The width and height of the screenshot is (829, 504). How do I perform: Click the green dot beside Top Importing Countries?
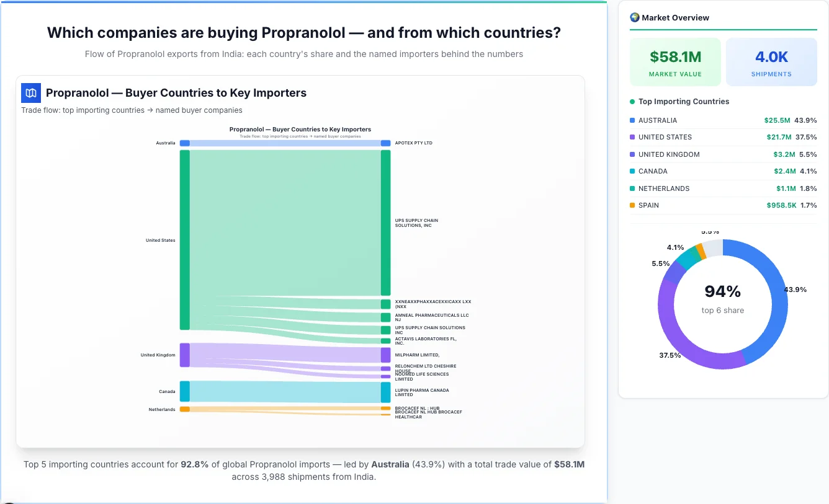633,102
